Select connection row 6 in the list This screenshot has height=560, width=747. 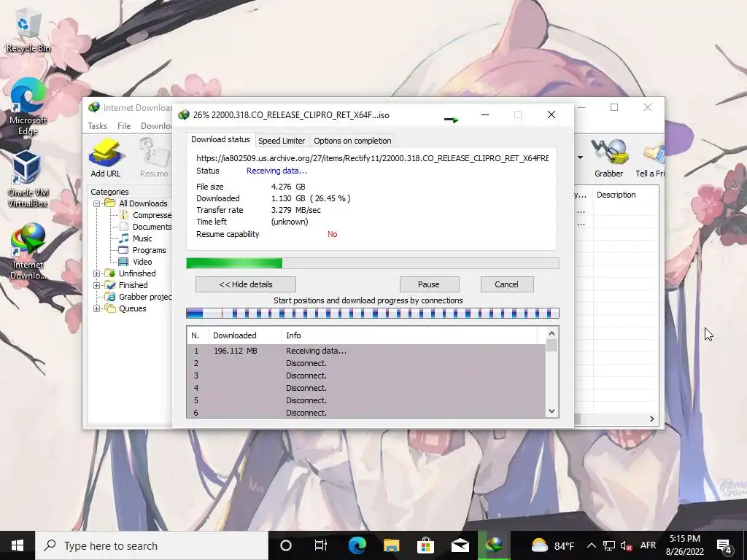(x=366, y=413)
